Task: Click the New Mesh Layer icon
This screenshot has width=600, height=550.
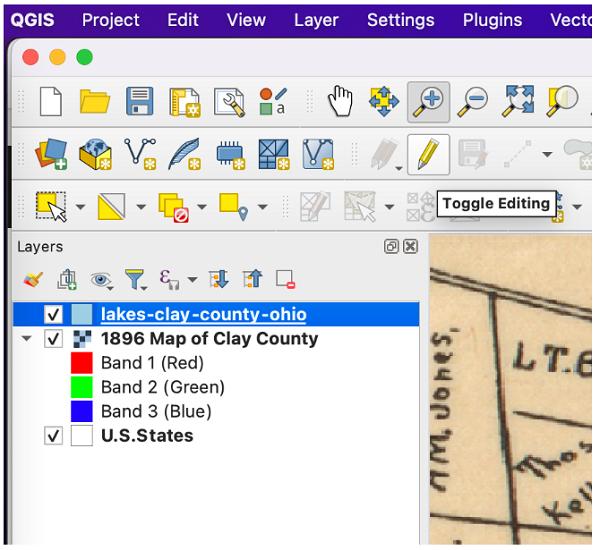Action: (x=273, y=154)
